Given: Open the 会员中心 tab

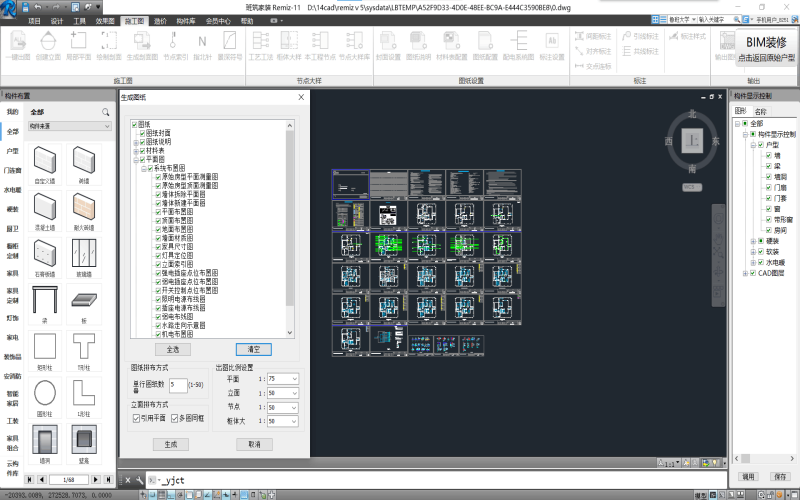Looking at the screenshot, I should [218, 21].
